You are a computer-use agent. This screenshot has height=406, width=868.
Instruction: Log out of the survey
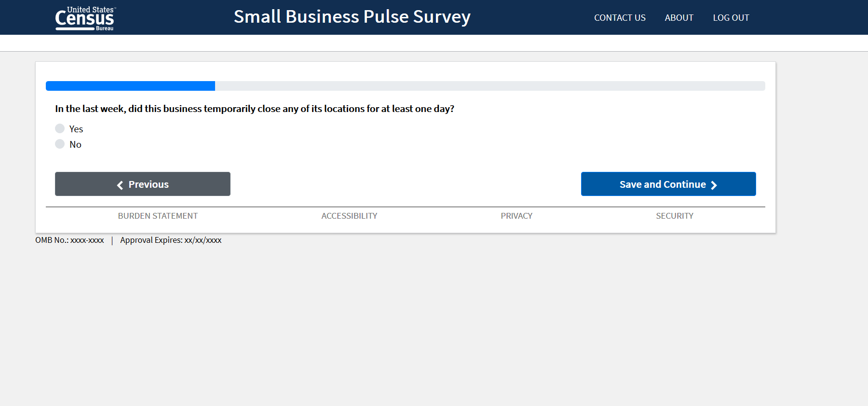[x=731, y=18]
